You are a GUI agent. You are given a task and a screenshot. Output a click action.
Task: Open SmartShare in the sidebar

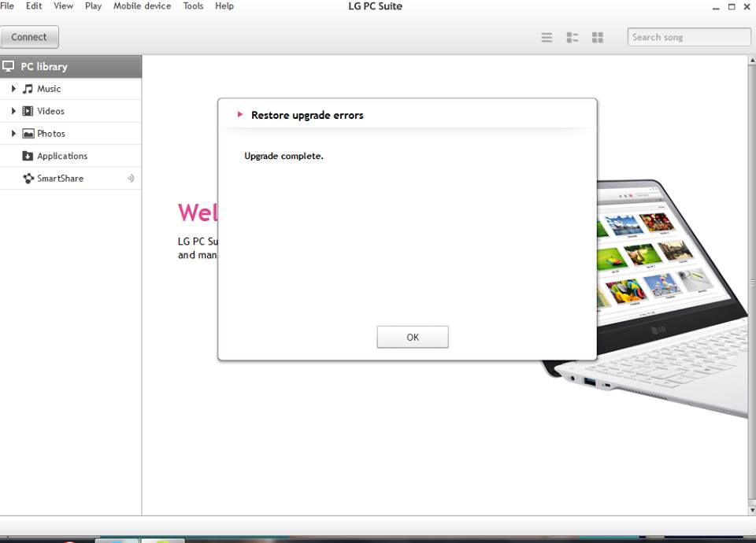pos(71,179)
